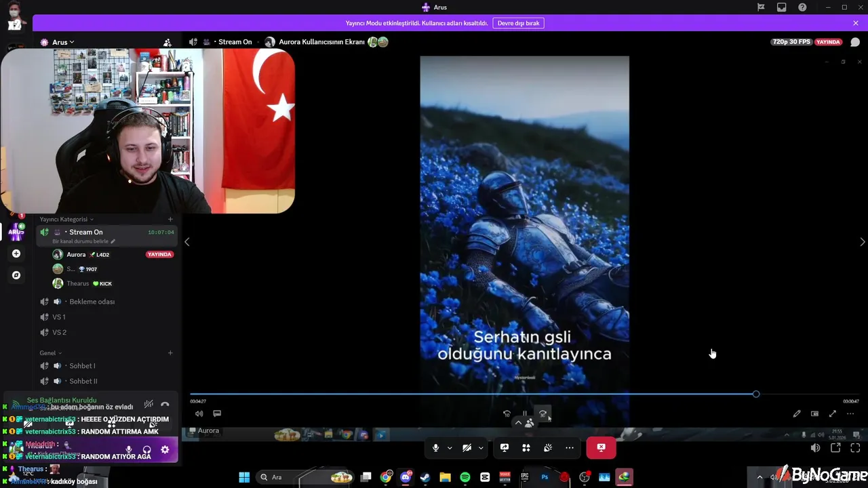Open the invite people icon beside Arus header
Viewport: 868px width, 488px height.
(x=167, y=42)
